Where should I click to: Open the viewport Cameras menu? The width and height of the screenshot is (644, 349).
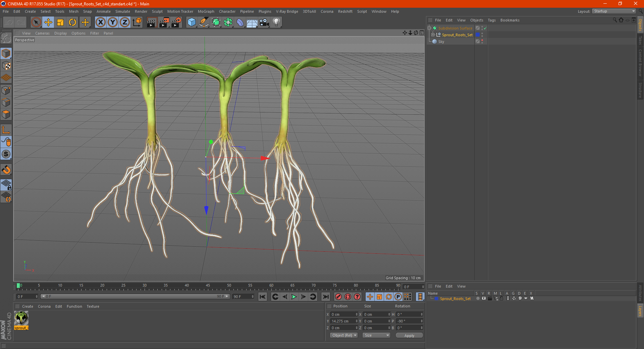[42, 33]
